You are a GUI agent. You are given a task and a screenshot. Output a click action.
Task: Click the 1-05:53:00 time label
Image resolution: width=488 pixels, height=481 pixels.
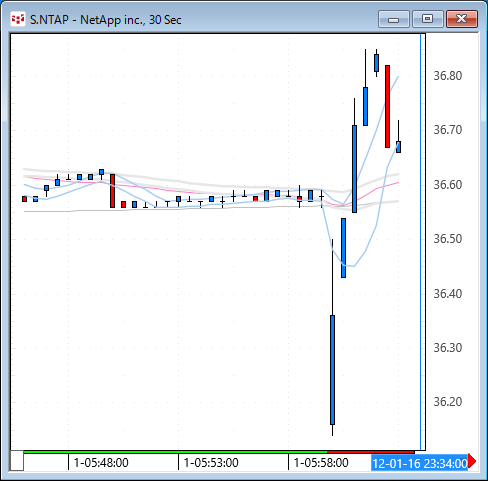[211, 463]
